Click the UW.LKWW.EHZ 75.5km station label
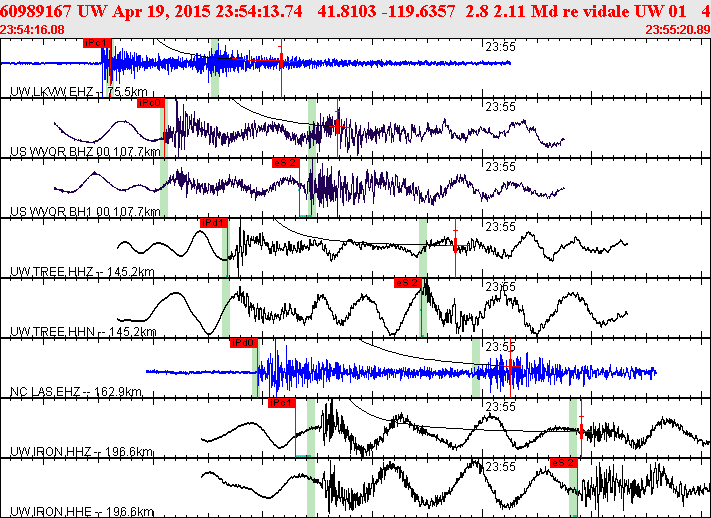This screenshot has height=518, width=711. 79,92
